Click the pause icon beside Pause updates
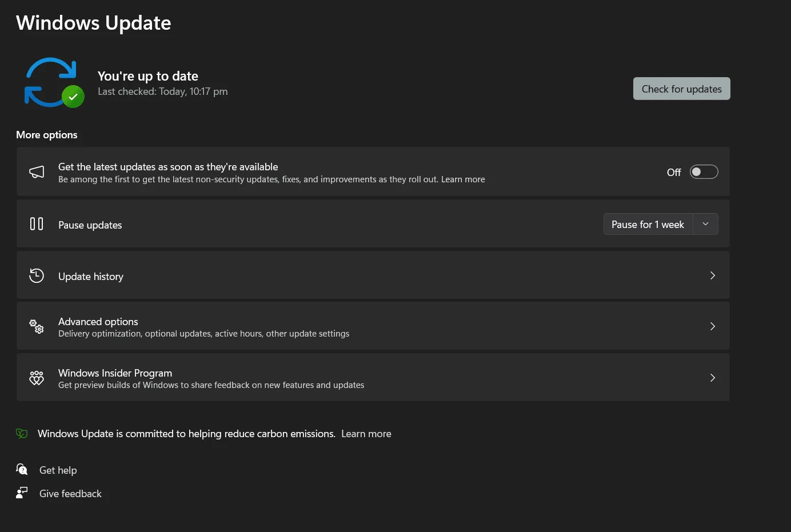791x532 pixels. [x=37, y=224]
